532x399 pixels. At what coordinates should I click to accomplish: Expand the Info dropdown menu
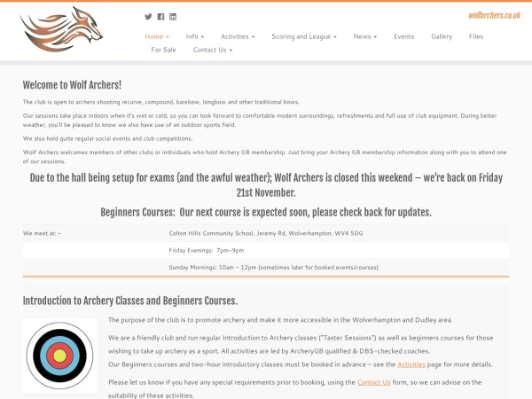tap(195, 36)
